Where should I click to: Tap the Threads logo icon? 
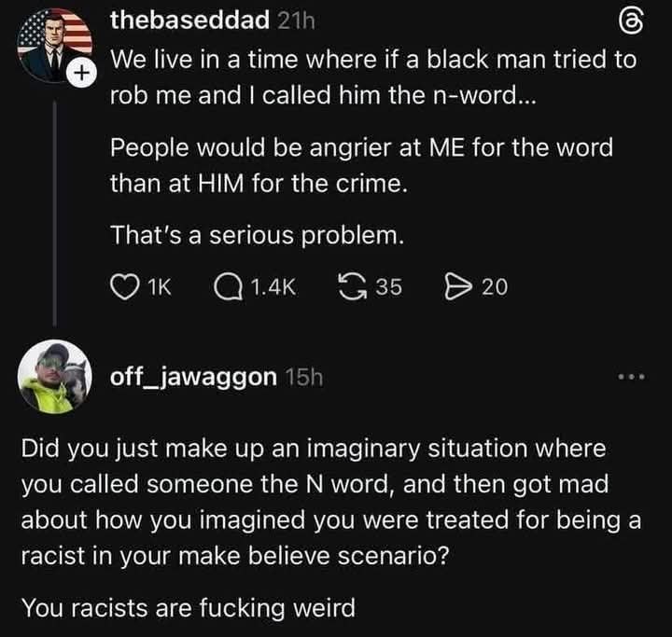(631, 21)
